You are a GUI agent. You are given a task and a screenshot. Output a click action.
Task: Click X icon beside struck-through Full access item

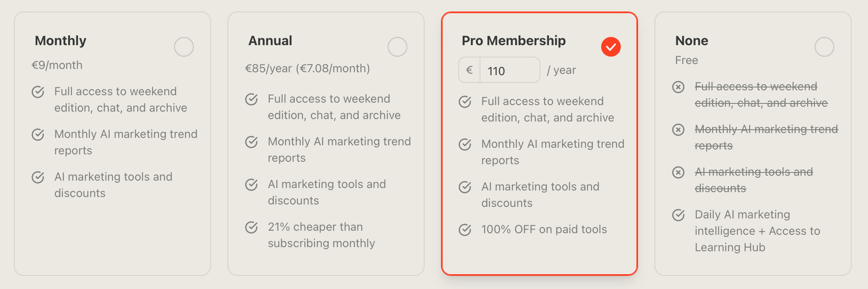678,87
